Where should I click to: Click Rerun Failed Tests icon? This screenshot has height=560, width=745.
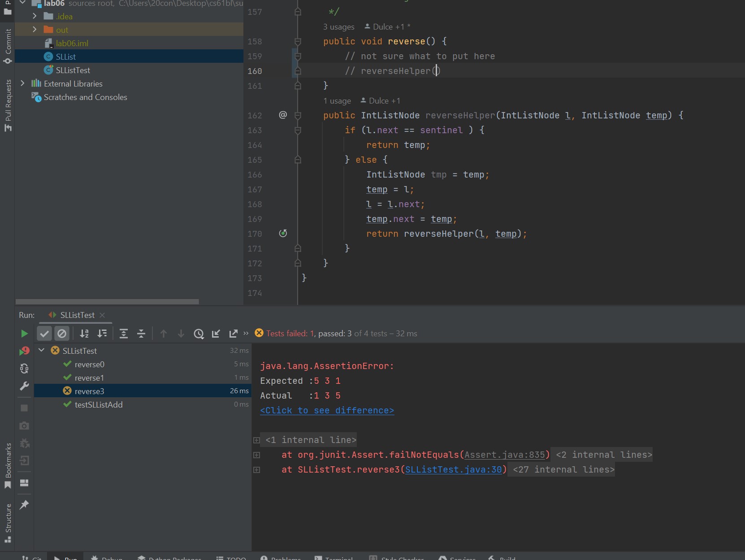coord(24,351)
